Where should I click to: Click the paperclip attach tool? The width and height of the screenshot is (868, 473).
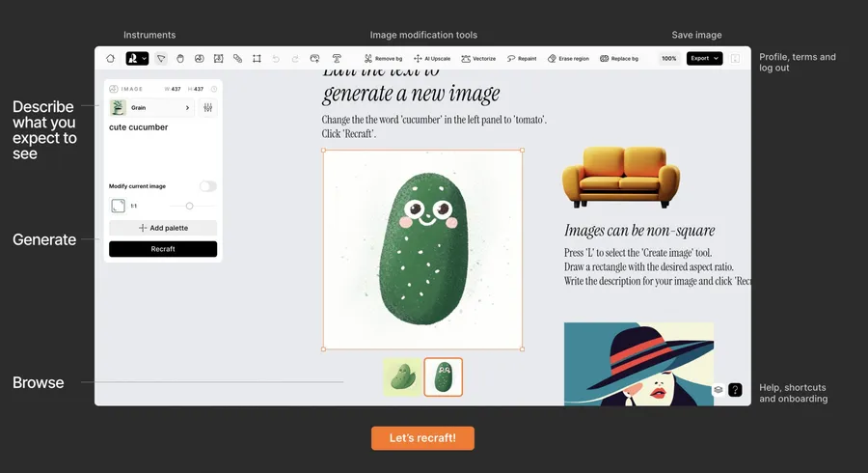pyautogui.click(x=237, y=58)
